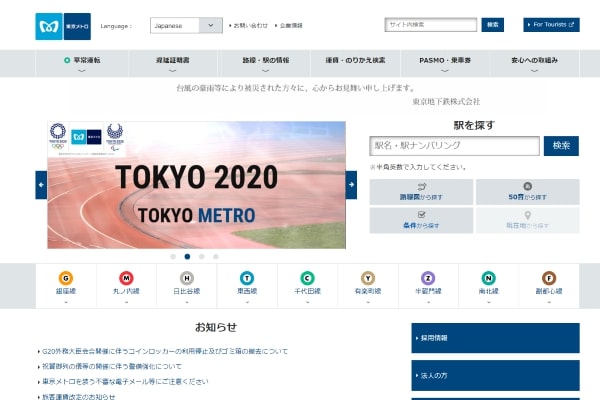Select the first banner pagination dot
This screenshot has height=400, width=600.
(x=173, y=256)
